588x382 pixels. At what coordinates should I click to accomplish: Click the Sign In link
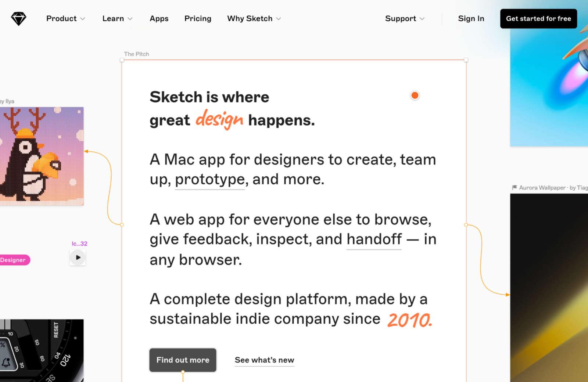tap(471, 18)
